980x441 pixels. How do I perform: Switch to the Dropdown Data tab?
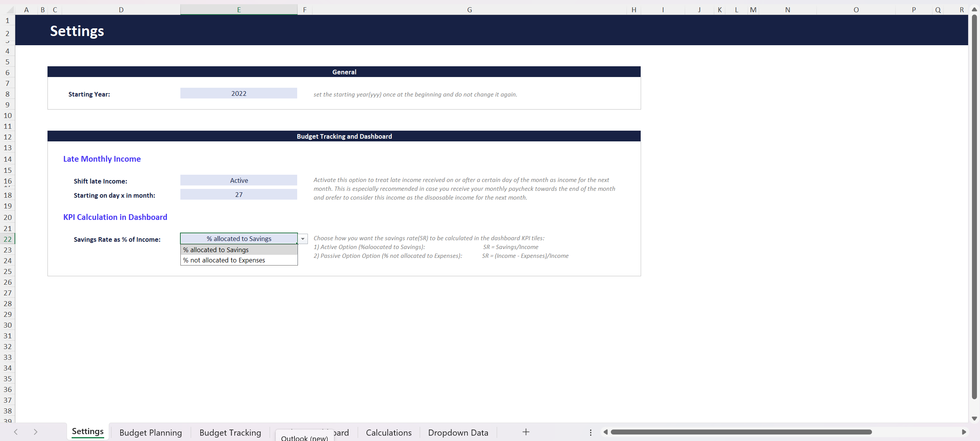[458, 432]
